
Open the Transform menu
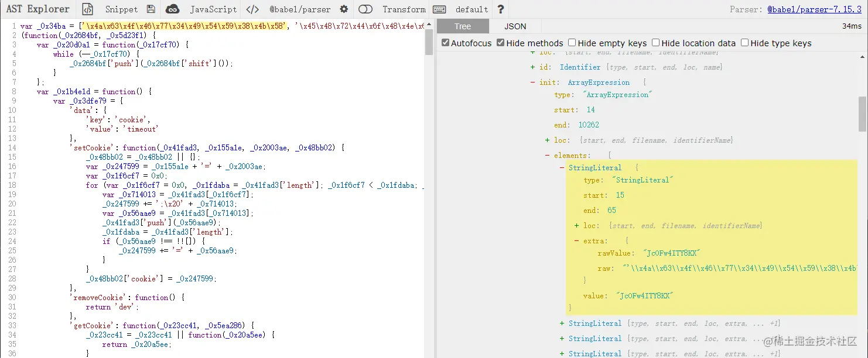(404, 9)
